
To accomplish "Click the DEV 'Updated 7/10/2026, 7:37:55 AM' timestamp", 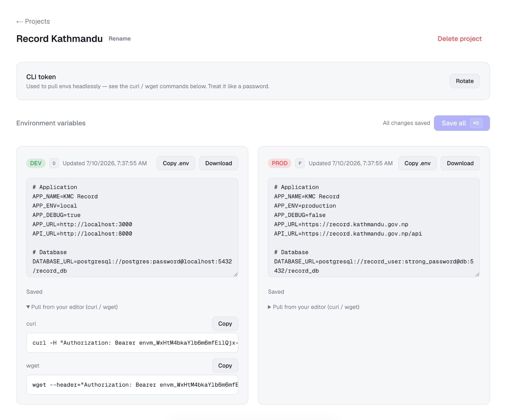I will click(105, 163).
